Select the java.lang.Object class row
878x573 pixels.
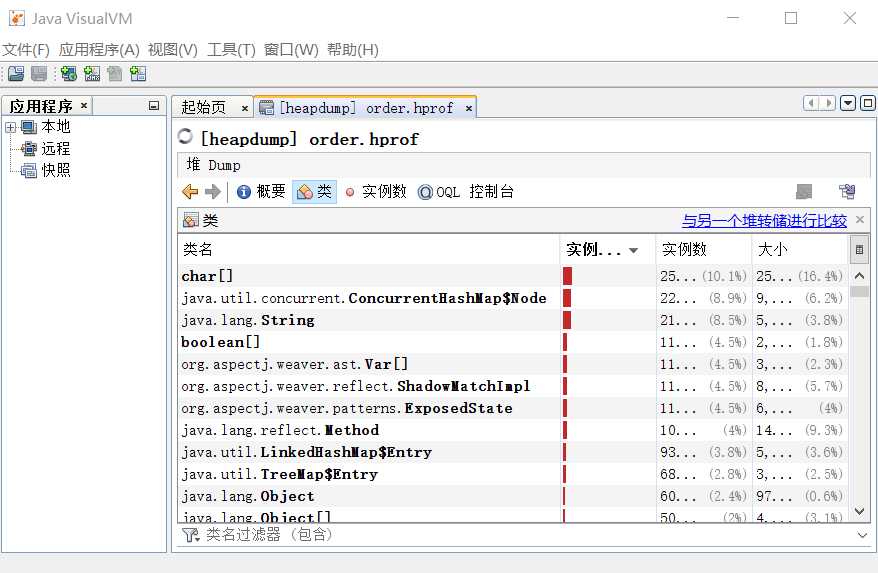pos(512,496)
